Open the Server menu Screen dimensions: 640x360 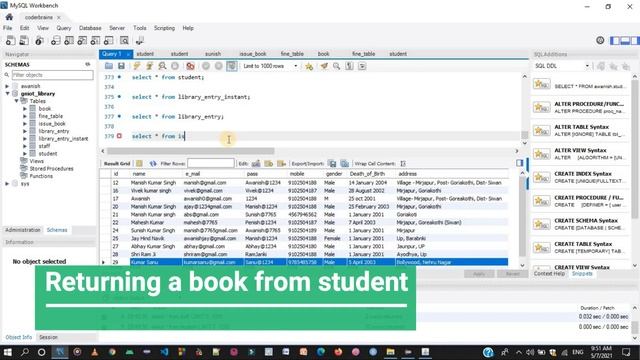117,28
